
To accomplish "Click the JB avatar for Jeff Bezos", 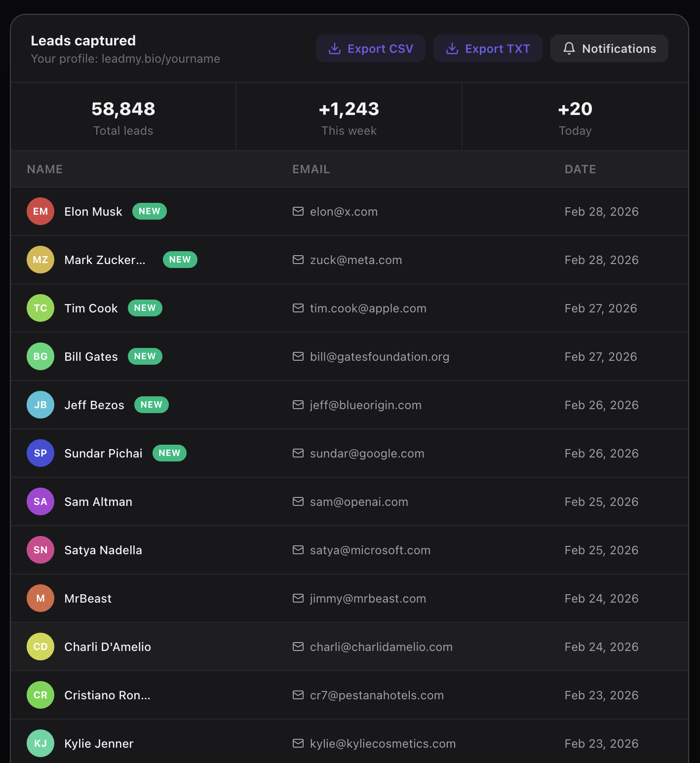I will pyautogui.click(x=40, y=405).
